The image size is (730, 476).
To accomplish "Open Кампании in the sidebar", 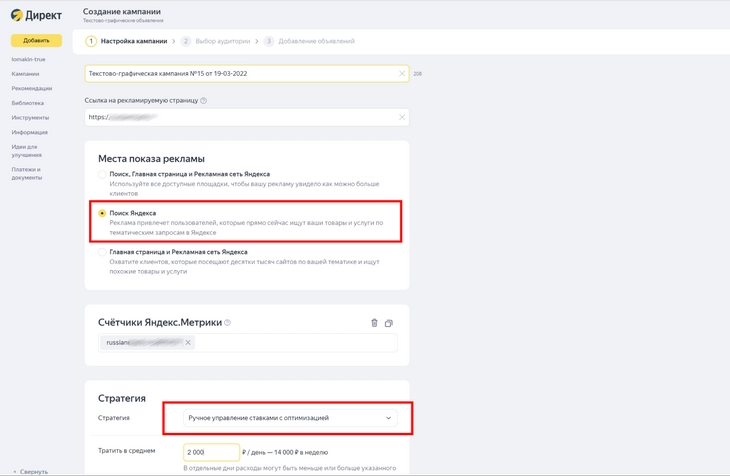I will pos(25,74).
